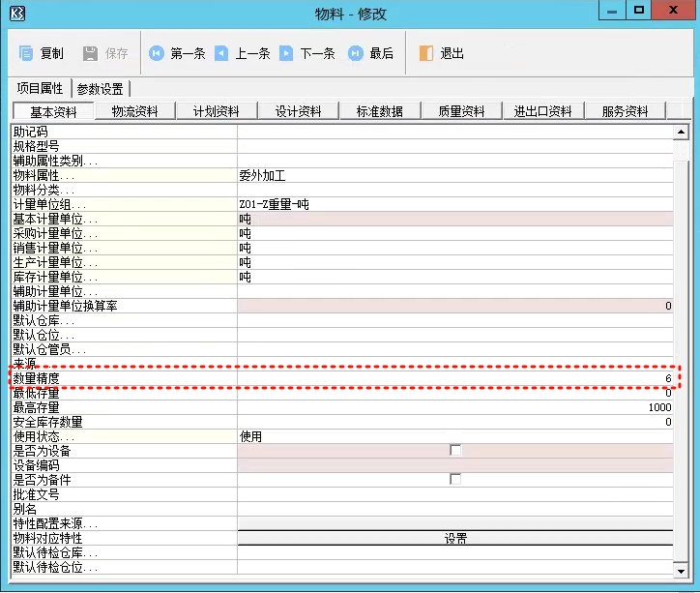
Task: Select the 采购计量单位 value 吨
Action: (x=455, y=233)
